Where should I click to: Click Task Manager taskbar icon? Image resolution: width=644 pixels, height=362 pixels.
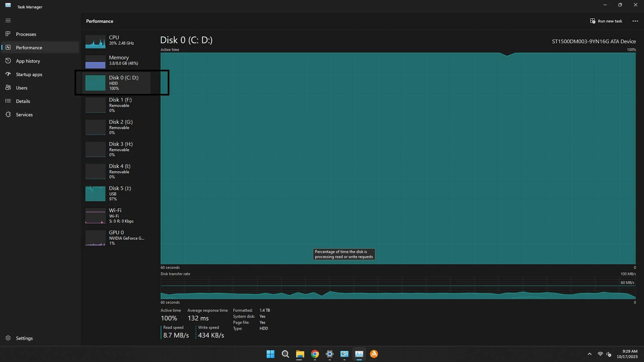[359, 354]
